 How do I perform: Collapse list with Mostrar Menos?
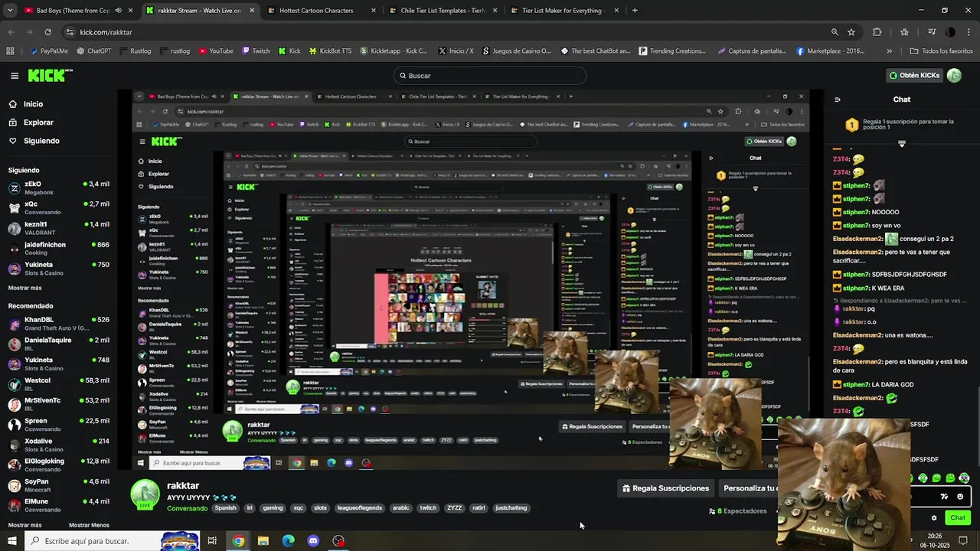click(x=89, y=525)
